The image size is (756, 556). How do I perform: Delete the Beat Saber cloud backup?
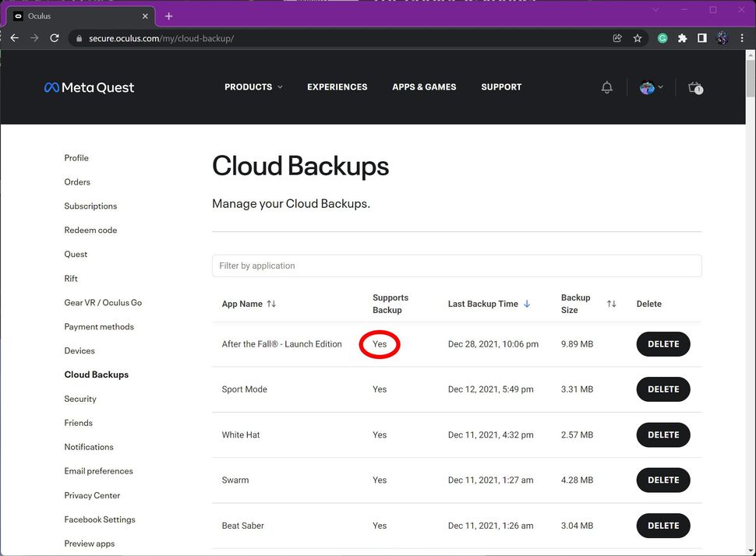[x=662, y=526]
